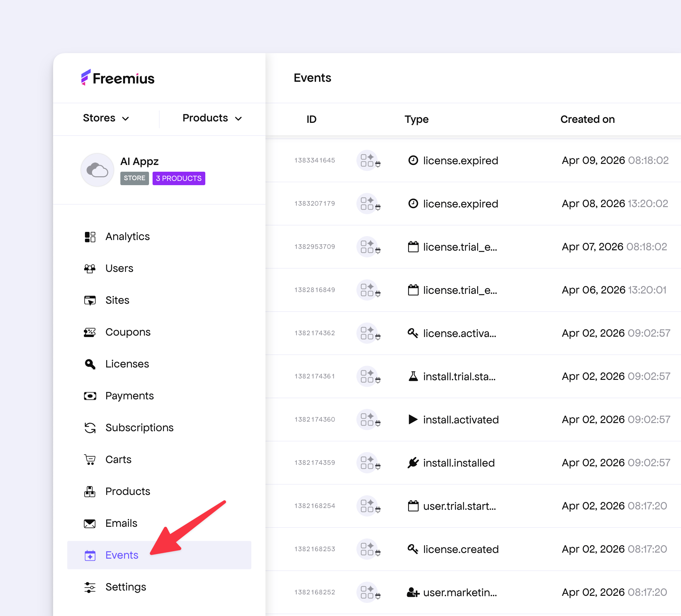
Task: Click the Emails envelope icon
Action: (x=90, y=524)
